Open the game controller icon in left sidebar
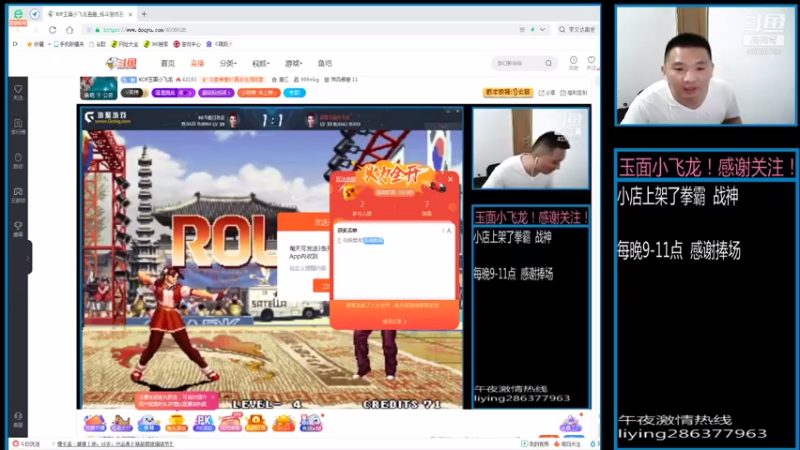 tap(18, 194)
